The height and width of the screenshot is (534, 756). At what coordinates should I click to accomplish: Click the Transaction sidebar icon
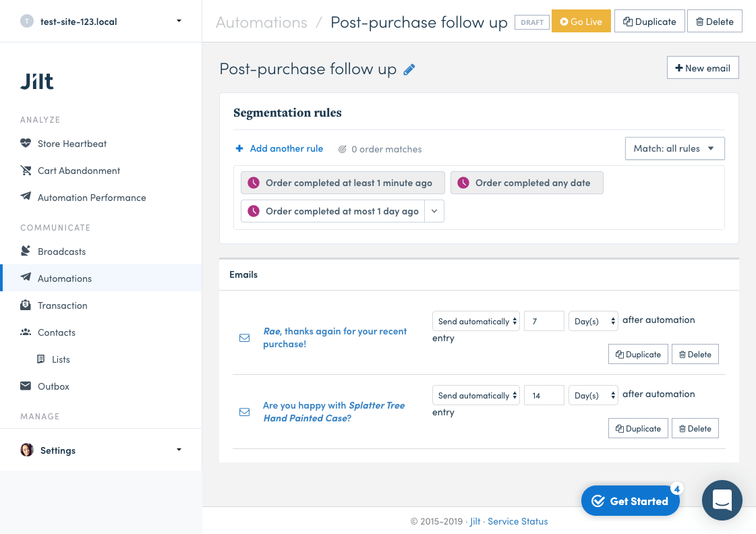26,305
